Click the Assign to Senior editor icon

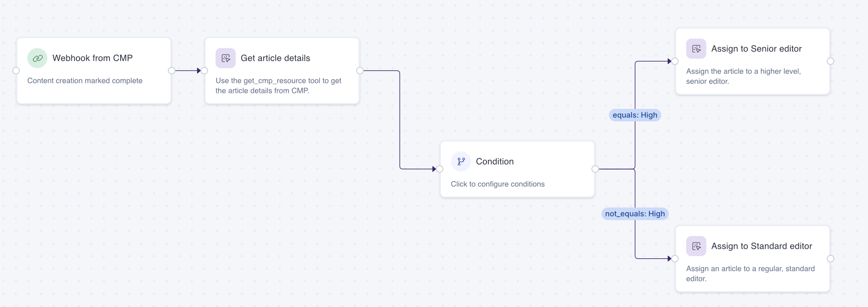point(696,49)
